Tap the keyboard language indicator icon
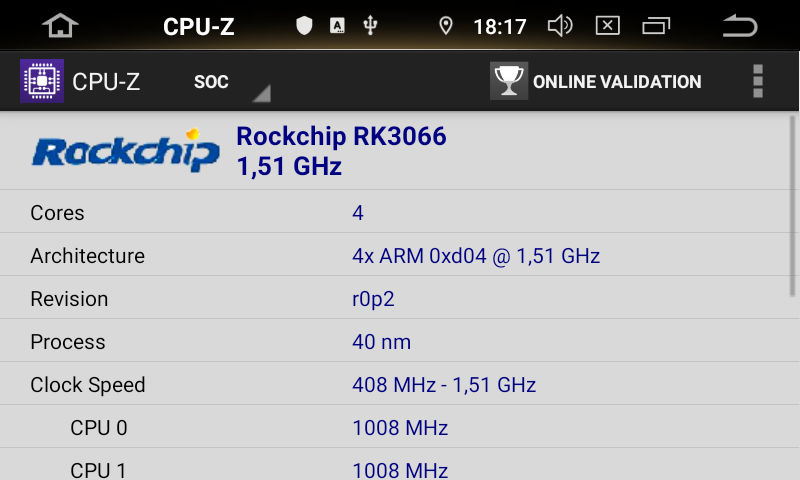 [x=337, y=26]
